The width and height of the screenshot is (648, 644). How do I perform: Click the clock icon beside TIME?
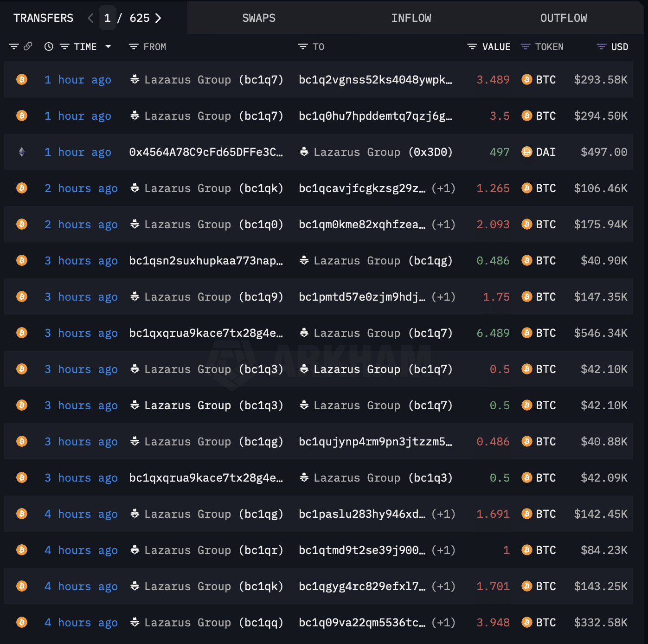49,46
